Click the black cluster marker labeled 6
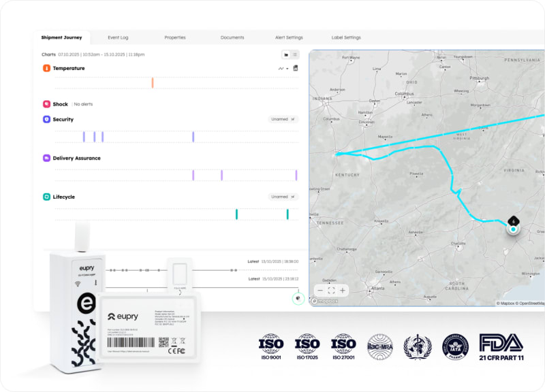Viewport: 545px width, 392px height. pyautogui.click(x=514, y=221)
